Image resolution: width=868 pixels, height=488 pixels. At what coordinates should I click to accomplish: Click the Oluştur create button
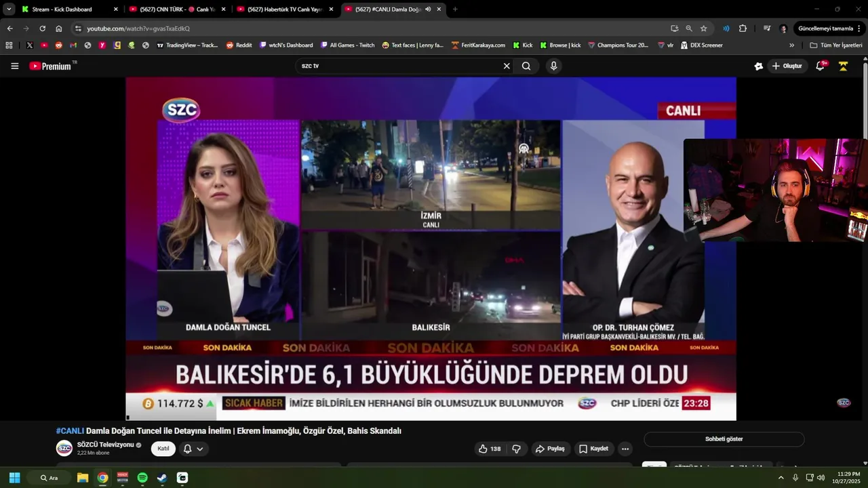click(x=787, y=66)
